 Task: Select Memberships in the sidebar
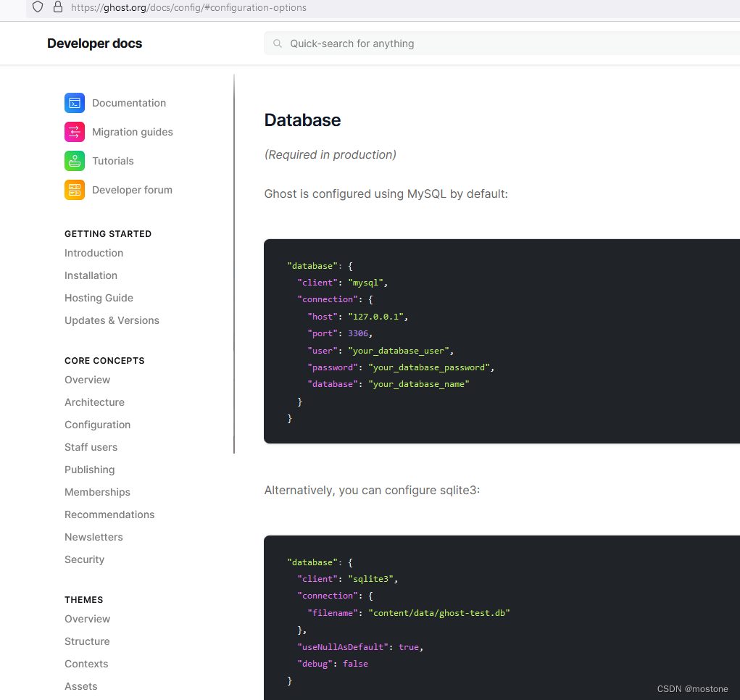(97, 492)
